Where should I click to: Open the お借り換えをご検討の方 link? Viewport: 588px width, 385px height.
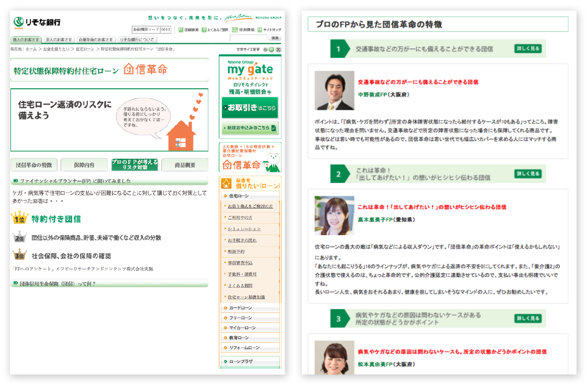pos(250,206)
